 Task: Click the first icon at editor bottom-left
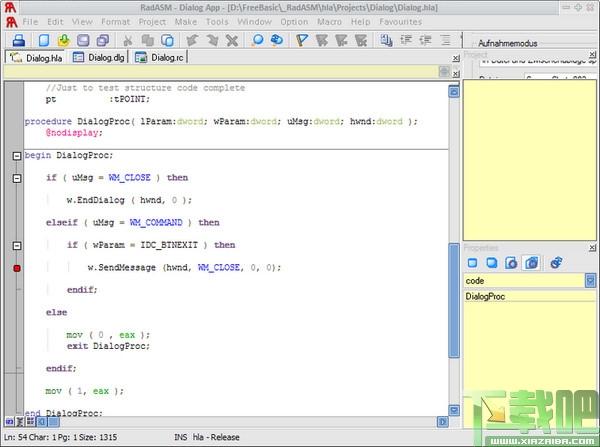[x=9, y=422]
